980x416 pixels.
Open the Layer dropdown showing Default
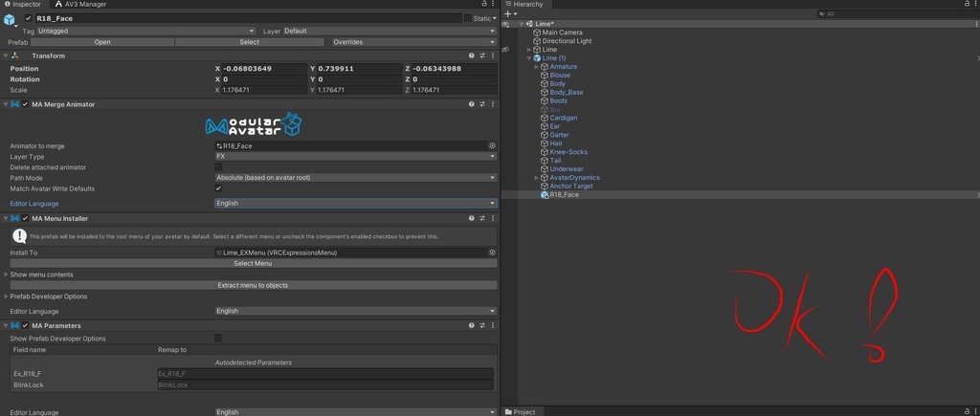[x=390, y=31]
